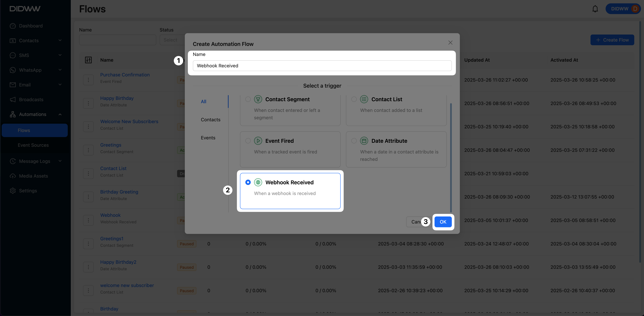
Task: Close the Create Automation Flow dialog
Action: coord(450,43)
